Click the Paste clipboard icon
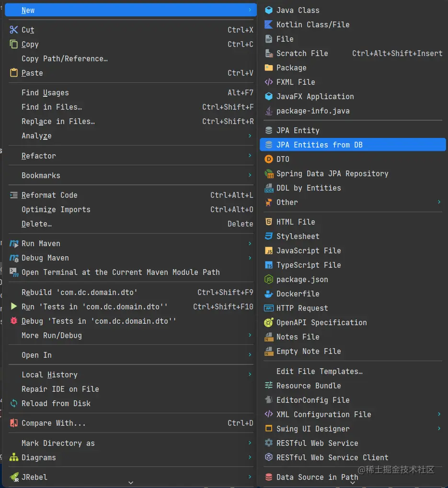This screenshot has height=488, width=448. click(x=14, y=73)
